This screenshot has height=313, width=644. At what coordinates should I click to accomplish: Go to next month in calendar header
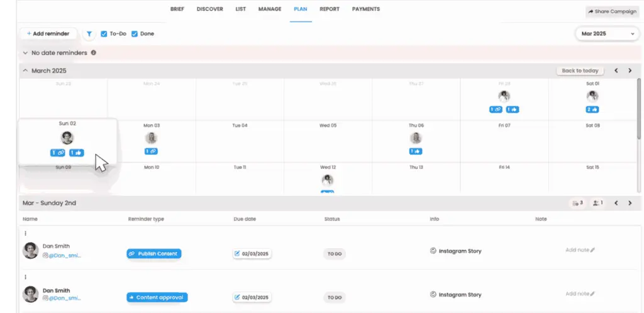click(x=630, y=71)
